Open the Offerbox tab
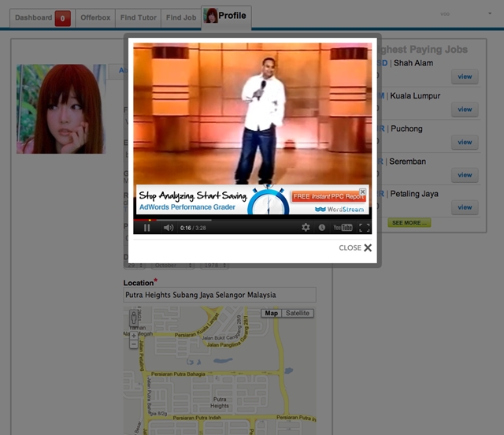 tap(95, 17)
